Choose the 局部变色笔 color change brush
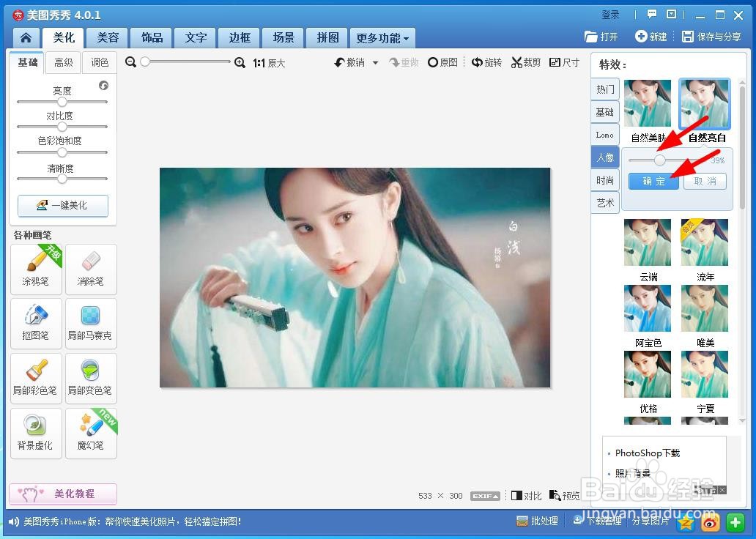The image size is (756, 539). point(91,379)
